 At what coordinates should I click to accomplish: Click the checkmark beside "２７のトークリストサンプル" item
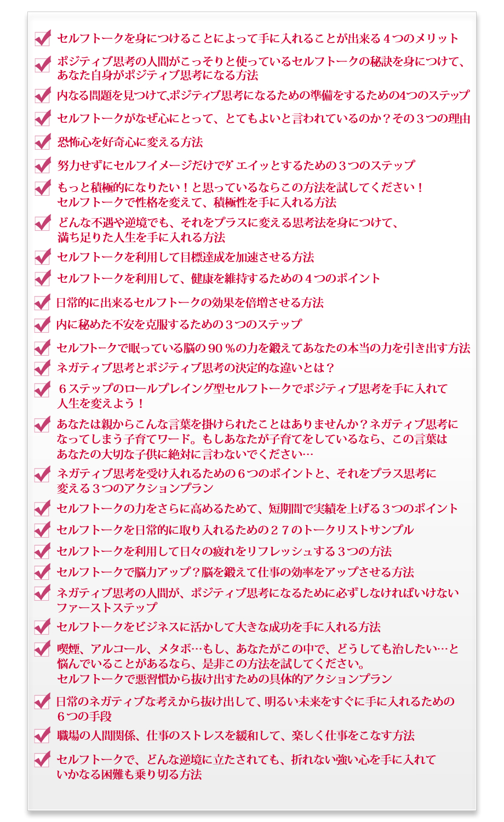pos(43,530)
